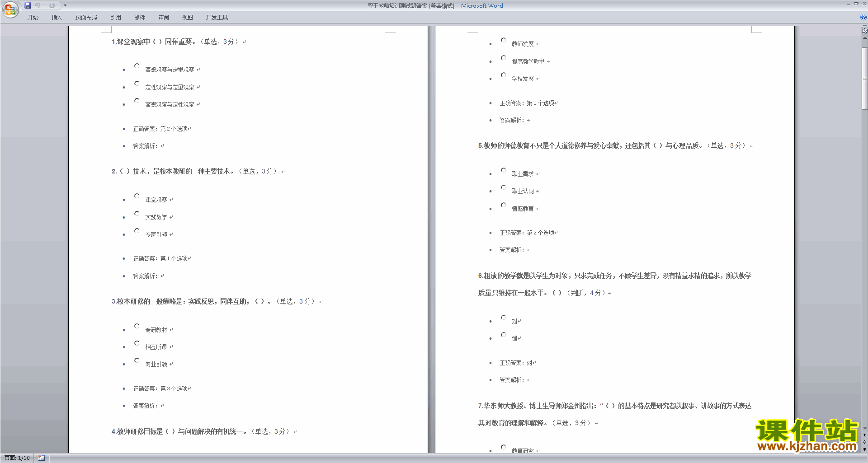
Task: Click the window split bar handle
Action: (x=864, y=26)
